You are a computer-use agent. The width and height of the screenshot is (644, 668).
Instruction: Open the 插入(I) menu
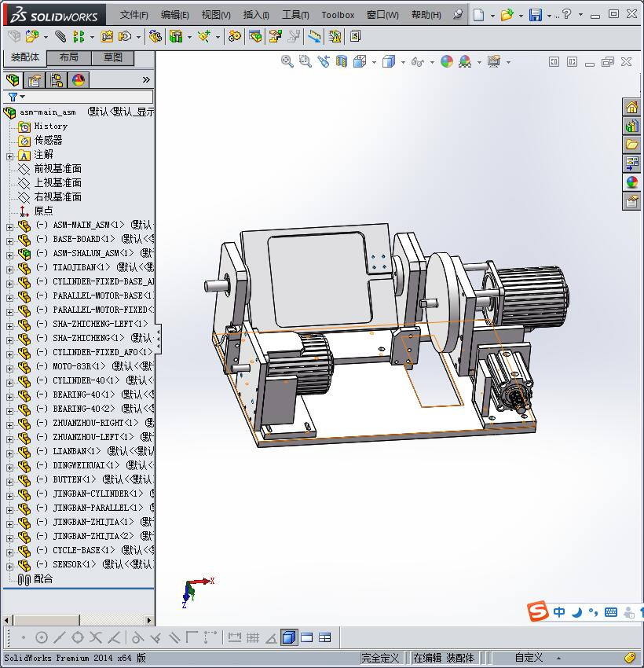[256, 15]
